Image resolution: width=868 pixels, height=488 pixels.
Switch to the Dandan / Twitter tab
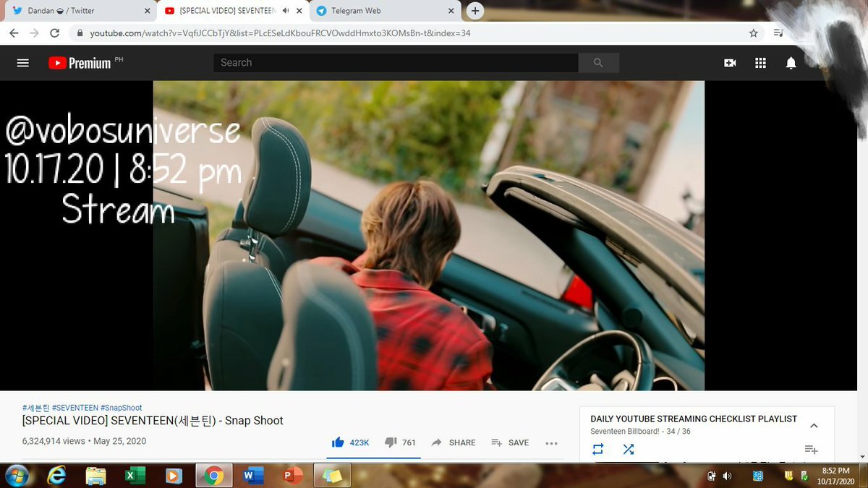(80, 11)
